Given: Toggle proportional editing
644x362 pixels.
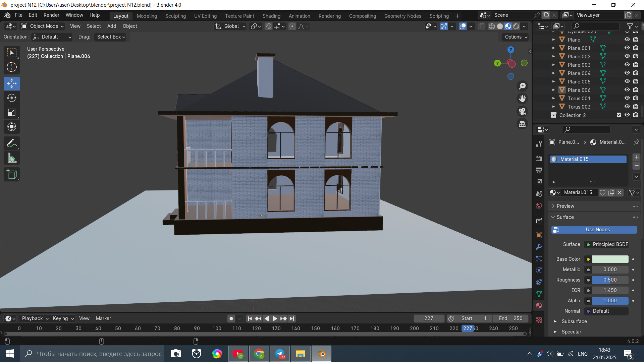Looking at the screenshot, I should coord(292,26).
